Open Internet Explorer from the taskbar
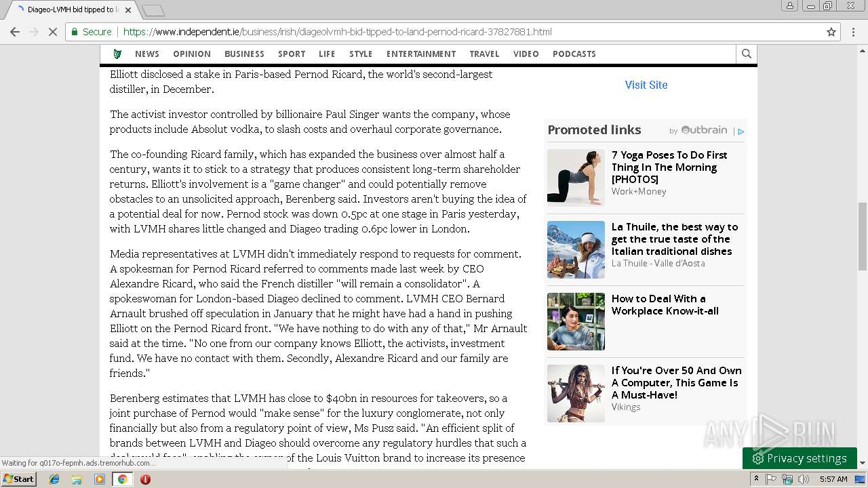868x488 pixels. tap(54, 479)
